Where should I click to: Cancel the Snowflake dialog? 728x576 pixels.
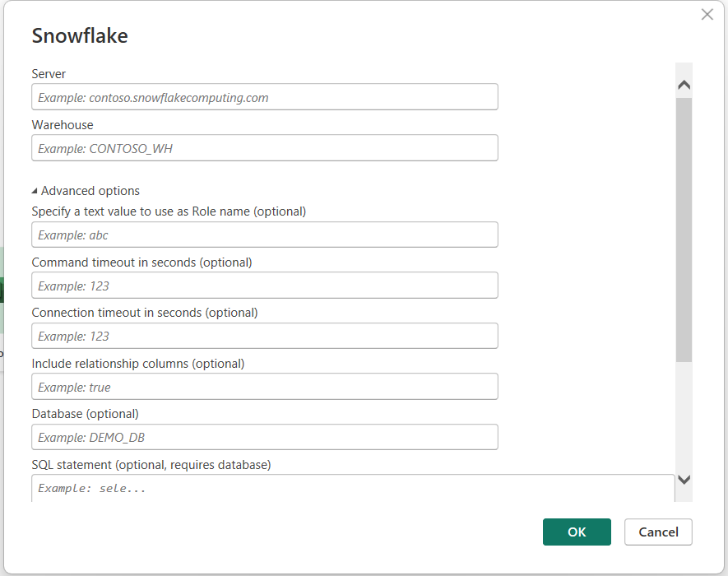point(658,532)
